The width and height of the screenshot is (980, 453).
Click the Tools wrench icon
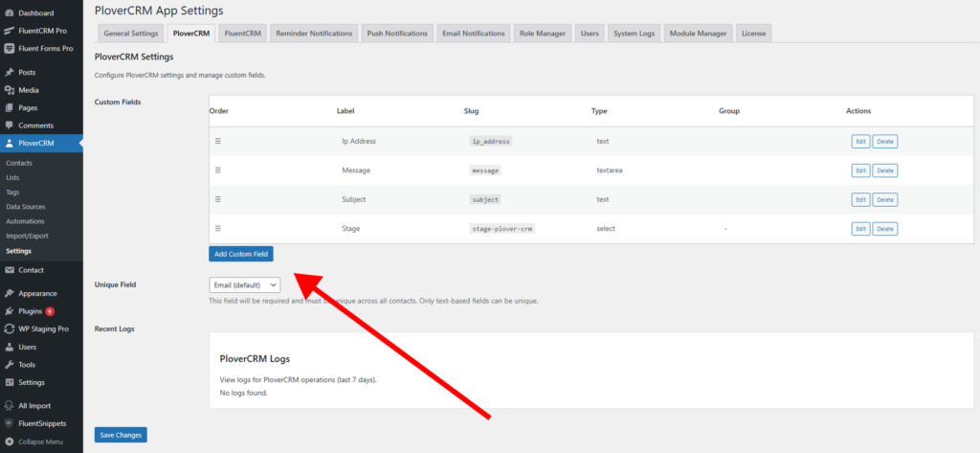pos(9,365)
